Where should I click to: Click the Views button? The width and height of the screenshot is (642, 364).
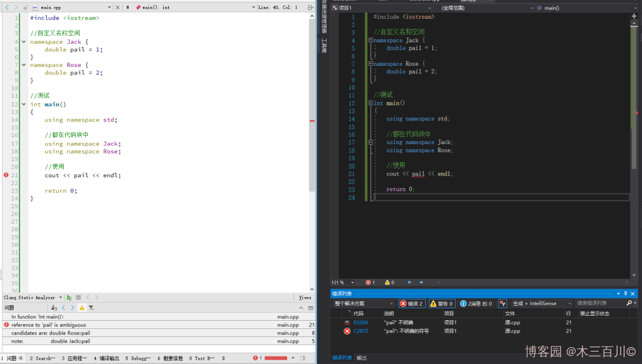305,298
